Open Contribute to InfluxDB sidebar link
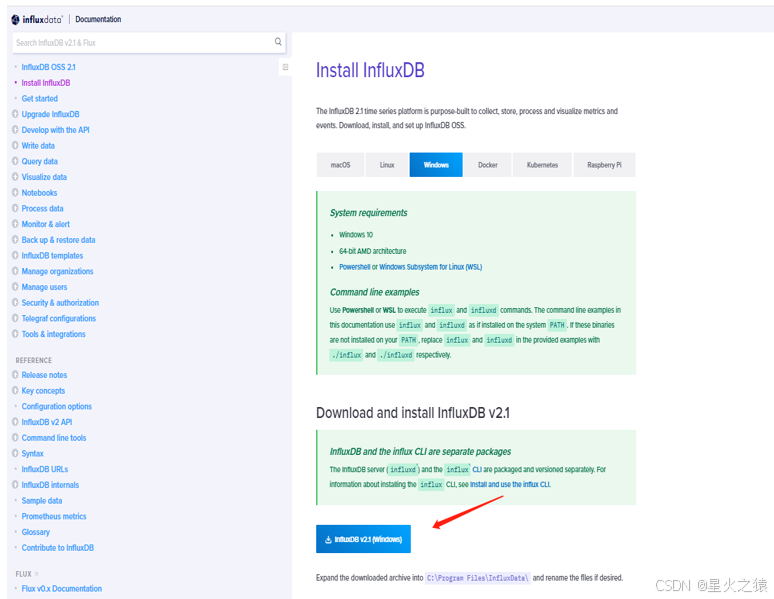Image resolution: width=774 pixels, height=599 pixels. click(58, 548)
